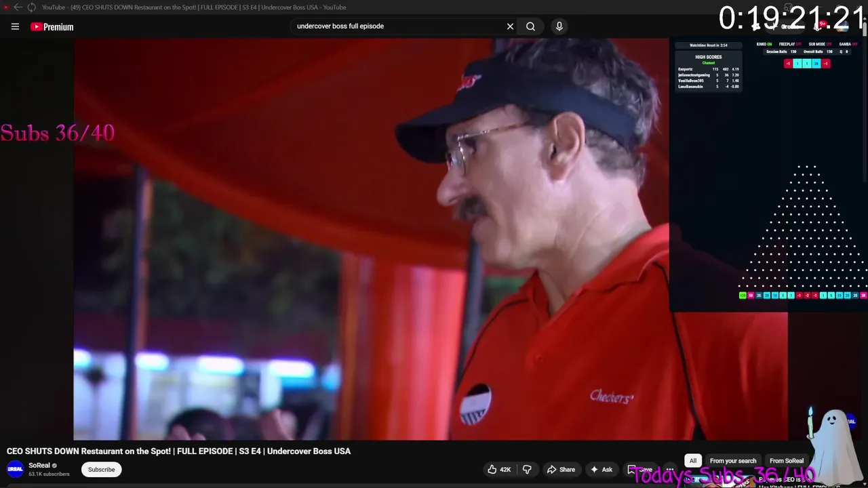Screen dimensions: 868x488
Task: Save the video to a playlist
Action: pos(640,469)
